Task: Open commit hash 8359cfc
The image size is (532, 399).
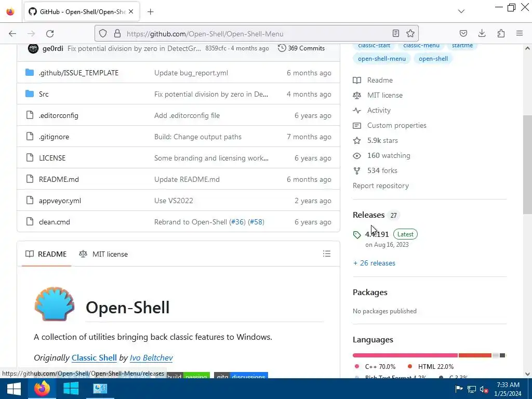Action: [216, 48]
